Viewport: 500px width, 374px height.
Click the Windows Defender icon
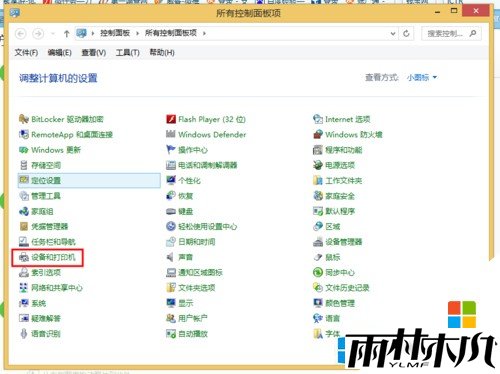(x=171, y=134)
